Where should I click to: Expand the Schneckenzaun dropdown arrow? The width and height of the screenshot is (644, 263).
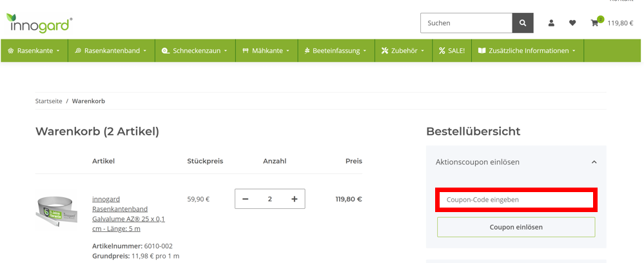coord(226,52)
